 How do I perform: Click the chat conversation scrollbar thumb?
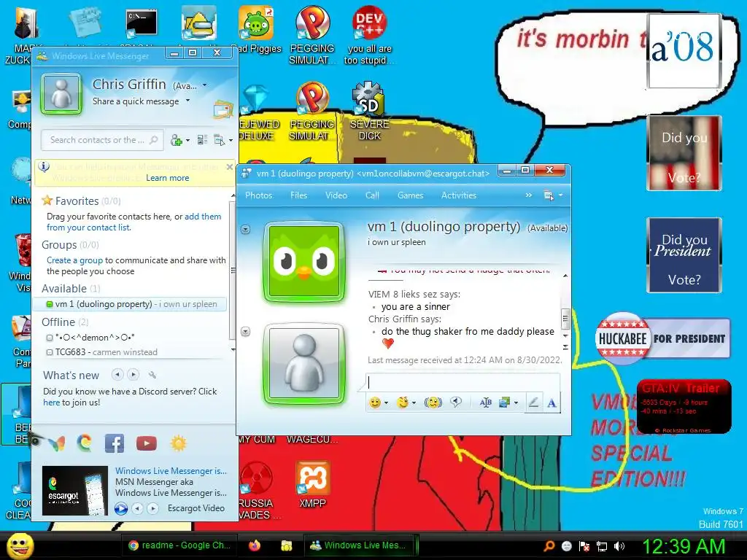(x=565, y=319)
